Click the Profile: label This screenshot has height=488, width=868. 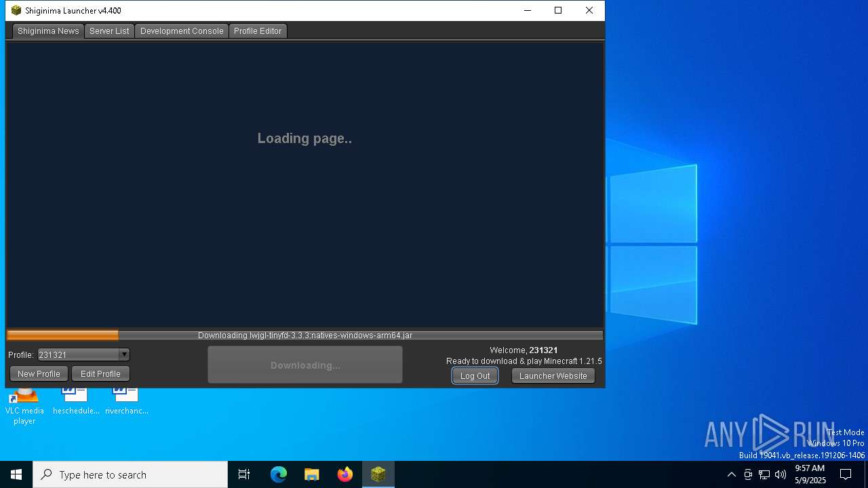[x=21, y=355]
